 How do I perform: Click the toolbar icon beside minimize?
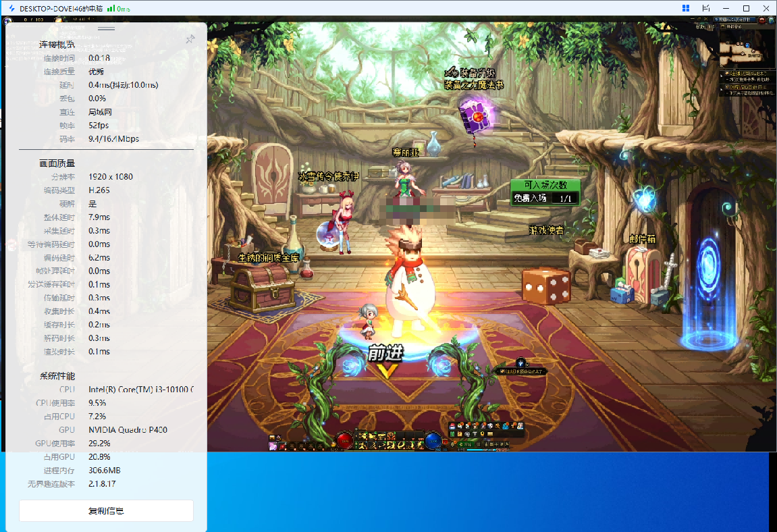pos(705,8)
